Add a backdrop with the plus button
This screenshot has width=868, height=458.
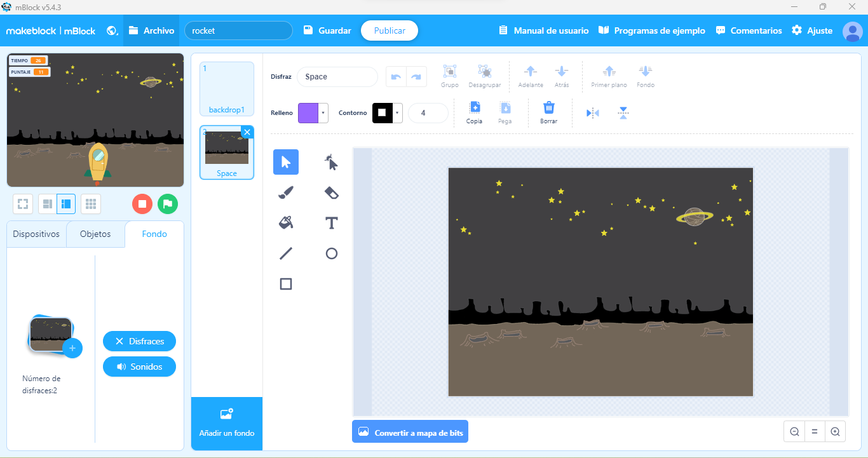coord(72,348)
